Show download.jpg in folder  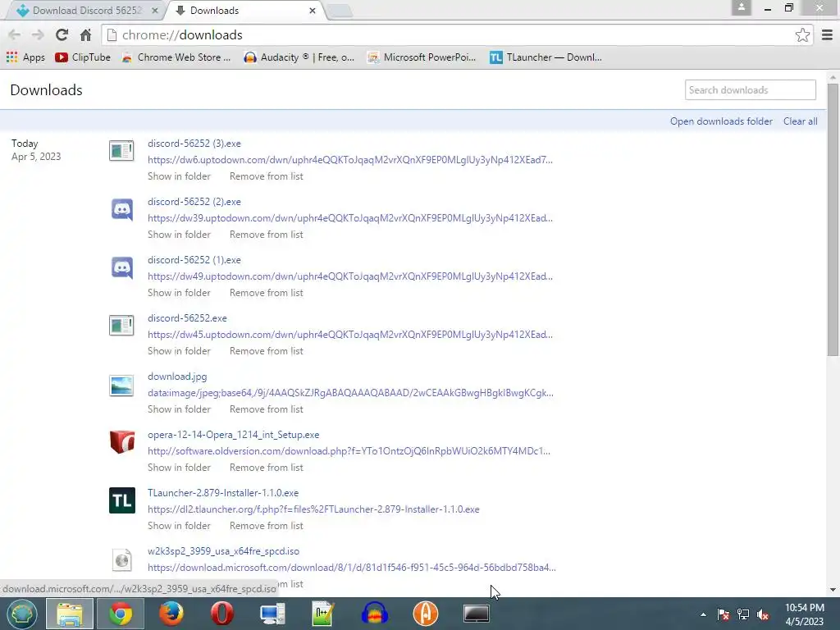(179, 409)
